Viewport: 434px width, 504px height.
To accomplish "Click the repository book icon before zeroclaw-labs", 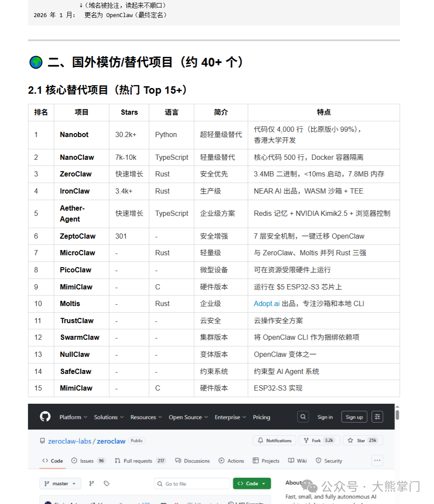I will point(42,441).
